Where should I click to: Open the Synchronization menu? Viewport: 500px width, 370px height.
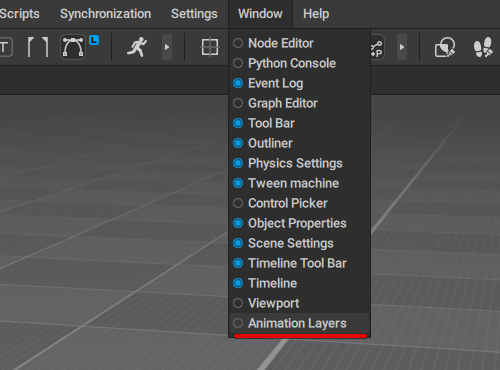tap(105, 14)
